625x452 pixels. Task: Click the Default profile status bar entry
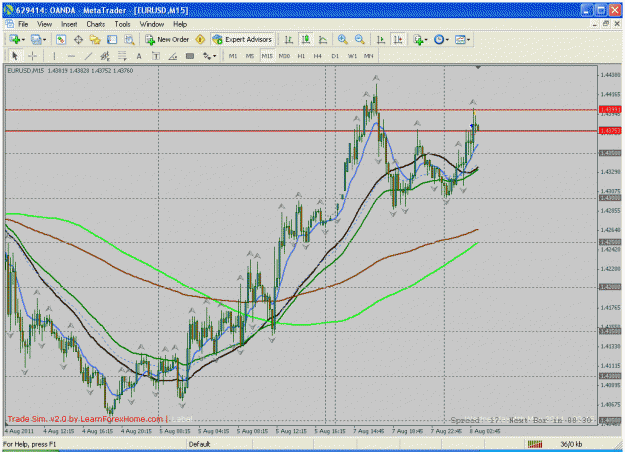point(199,444)
